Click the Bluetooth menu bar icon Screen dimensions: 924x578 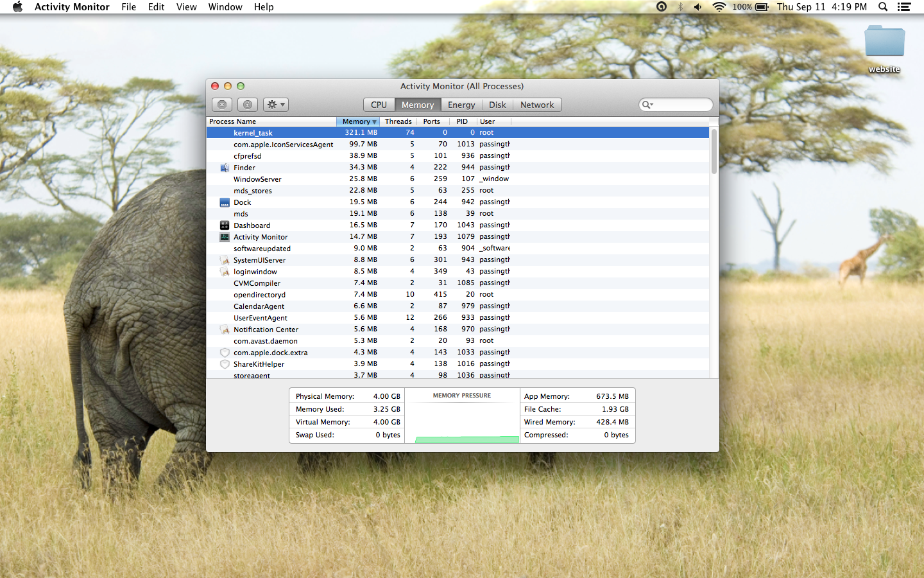pos(681,7)
